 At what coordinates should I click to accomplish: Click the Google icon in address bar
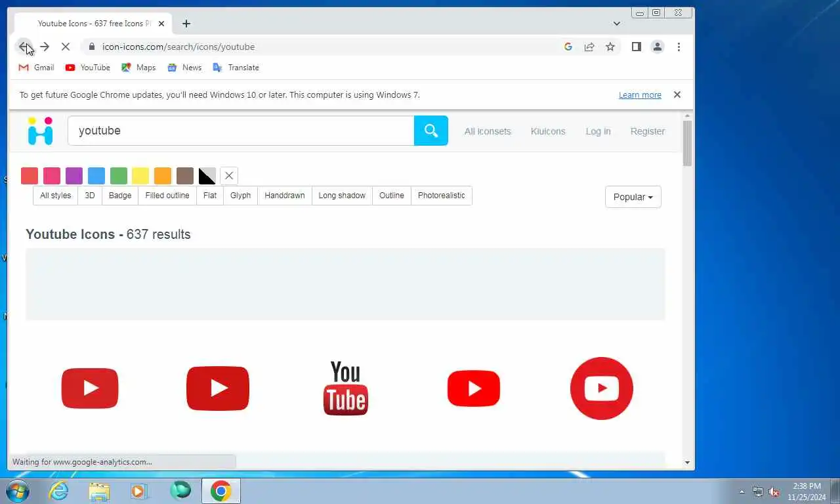[568, 47]
